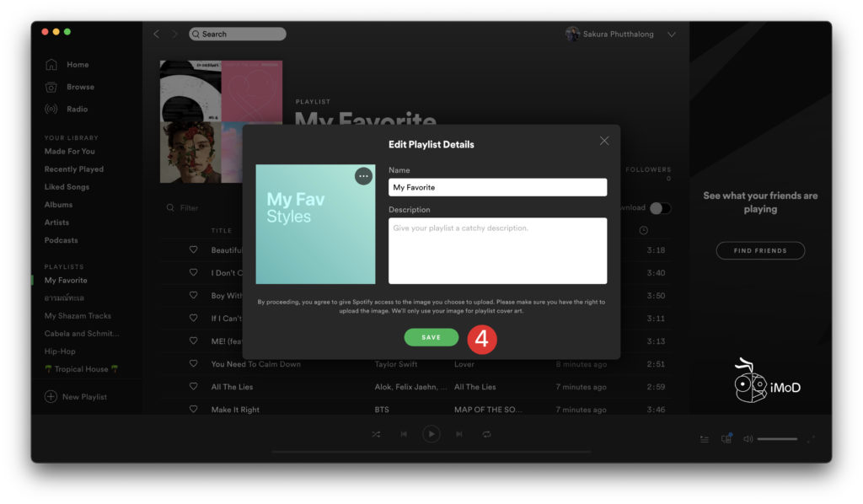Click the playlist Description text area
Viewport: 863px width, 504px height.
[x=497, y=250]
